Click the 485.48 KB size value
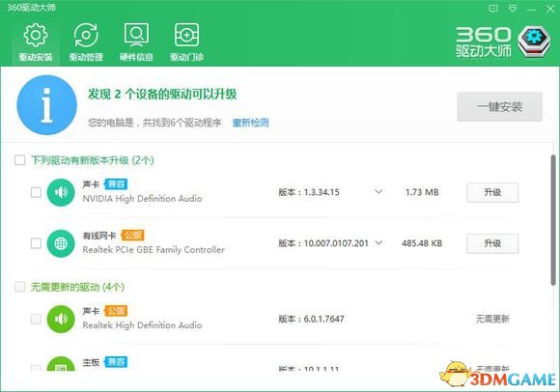560x392 pixels. (422, 243)
